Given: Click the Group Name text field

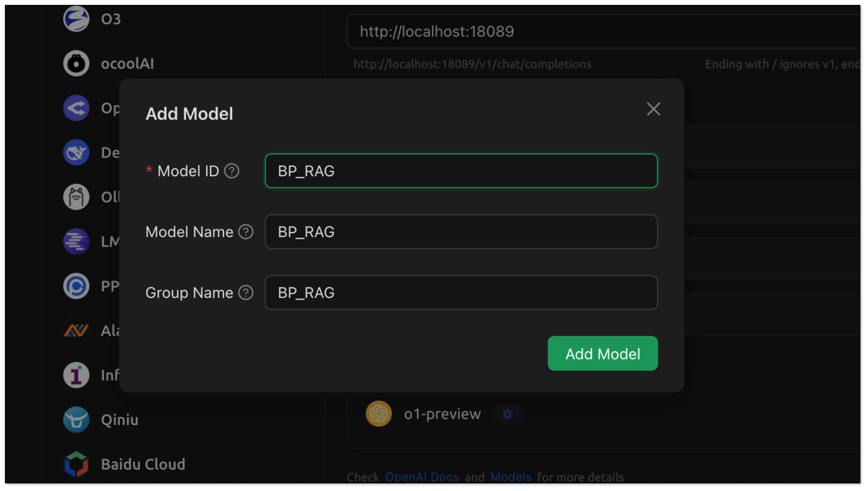Looking at the screenshot, I should 461,293.
